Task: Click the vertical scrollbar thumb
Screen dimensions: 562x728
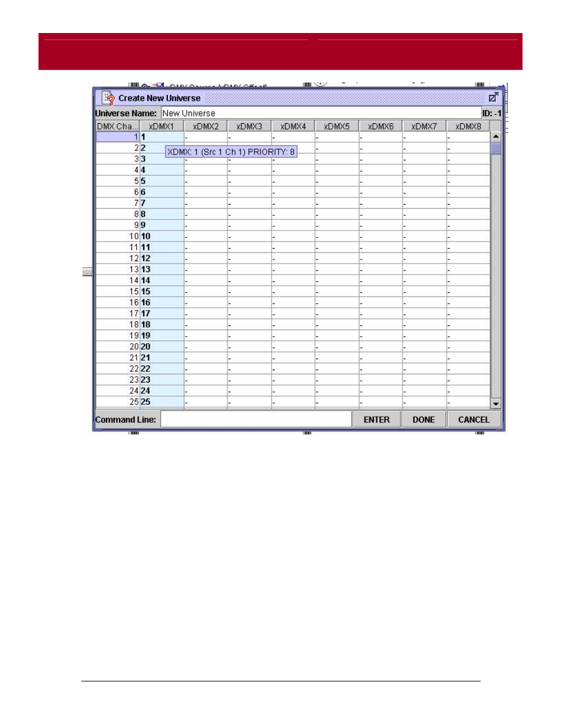Action: [x=495, y=148]
